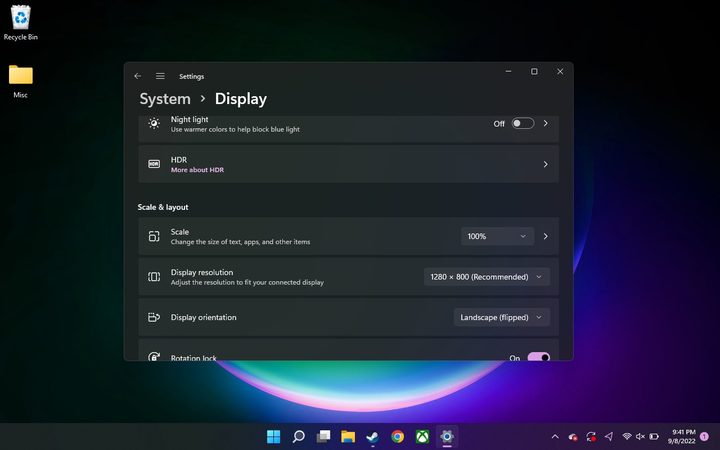Maximize the Settings window
This screenshot has height=450, width=720.
pos(534,72)
